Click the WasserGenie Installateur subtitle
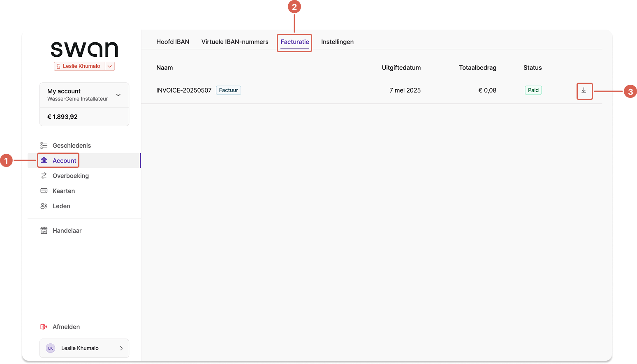 (x=77, y=99)
